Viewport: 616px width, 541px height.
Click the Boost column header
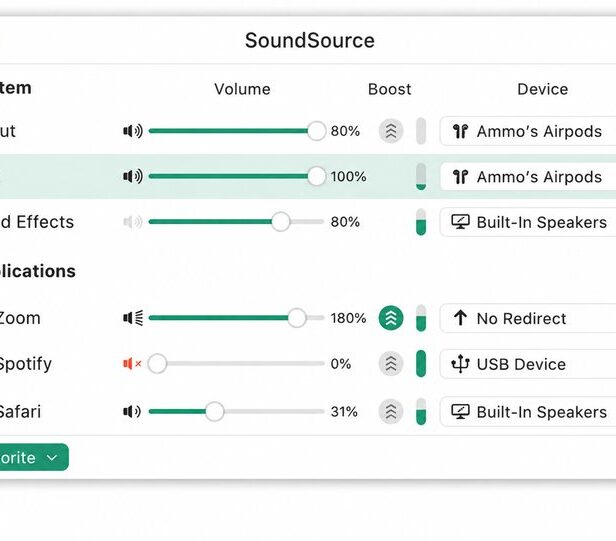(390, 89)
